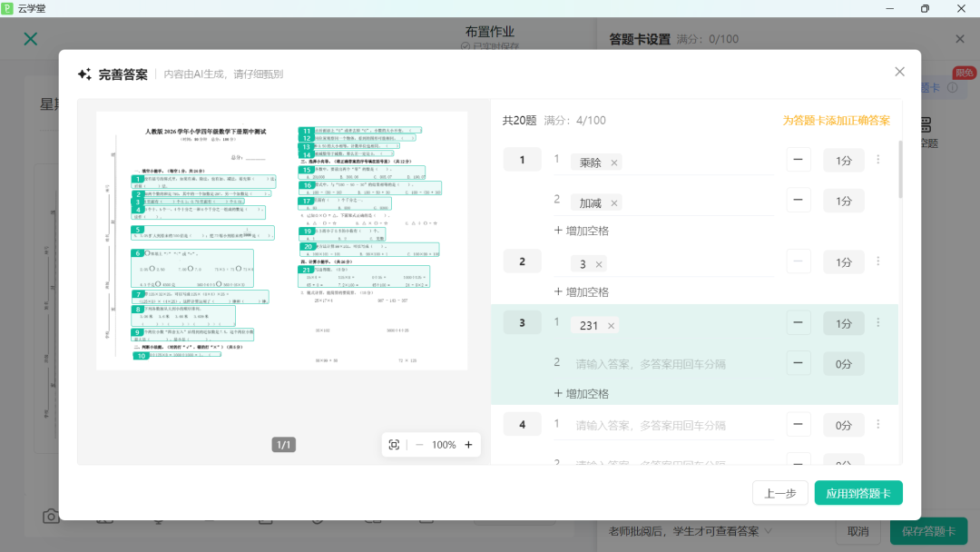The height and width of the screenshot is (552, 980).
Task: Add a blank to question 3
Action: pos(582,394)
